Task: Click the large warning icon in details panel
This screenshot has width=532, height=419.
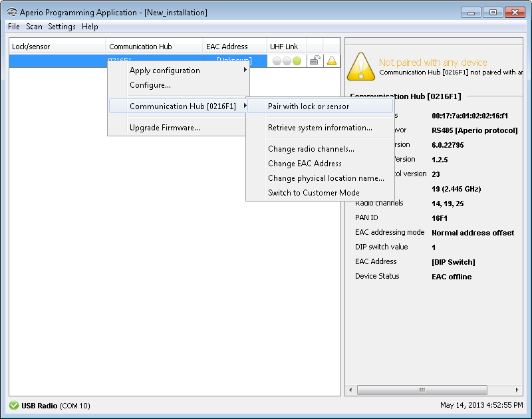Action: point(361,67)
